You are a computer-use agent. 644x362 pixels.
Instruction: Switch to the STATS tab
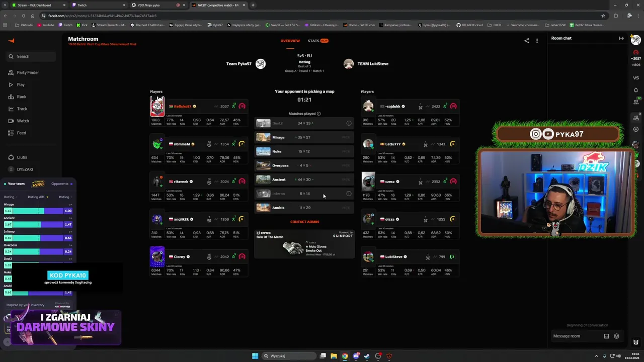pyautogui.click(x=317, y=41)
